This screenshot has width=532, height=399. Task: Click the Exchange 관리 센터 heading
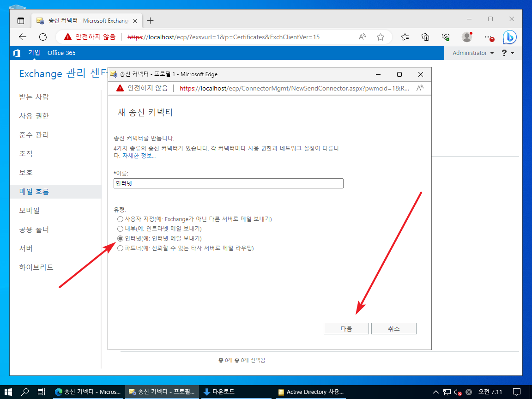pos(63,73)
